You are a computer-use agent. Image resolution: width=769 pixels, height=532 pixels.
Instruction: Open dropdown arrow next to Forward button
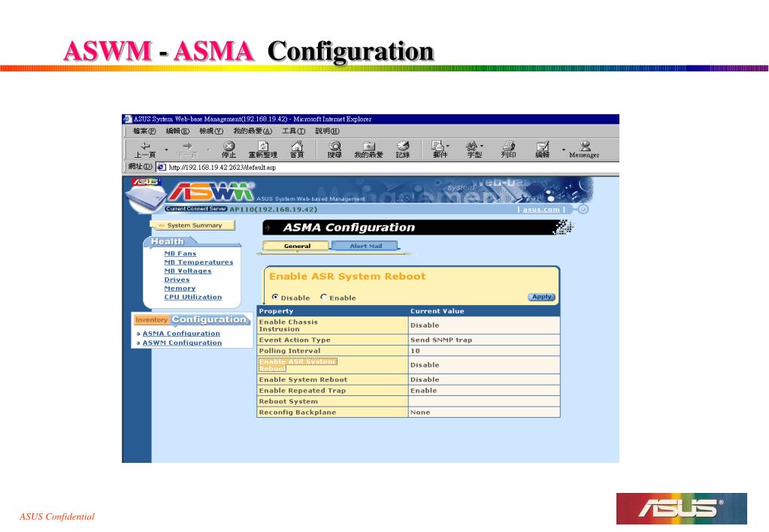click(208, 150)
